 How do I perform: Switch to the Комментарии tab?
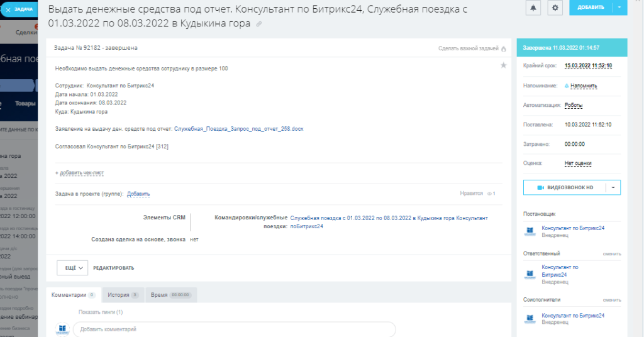click(74, 295)
